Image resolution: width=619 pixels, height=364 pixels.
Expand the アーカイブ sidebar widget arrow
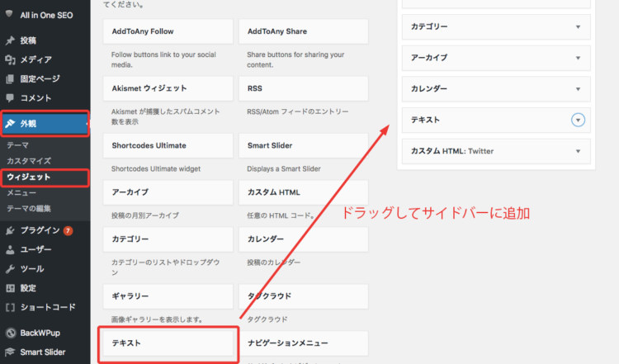(x=578, y=58)
